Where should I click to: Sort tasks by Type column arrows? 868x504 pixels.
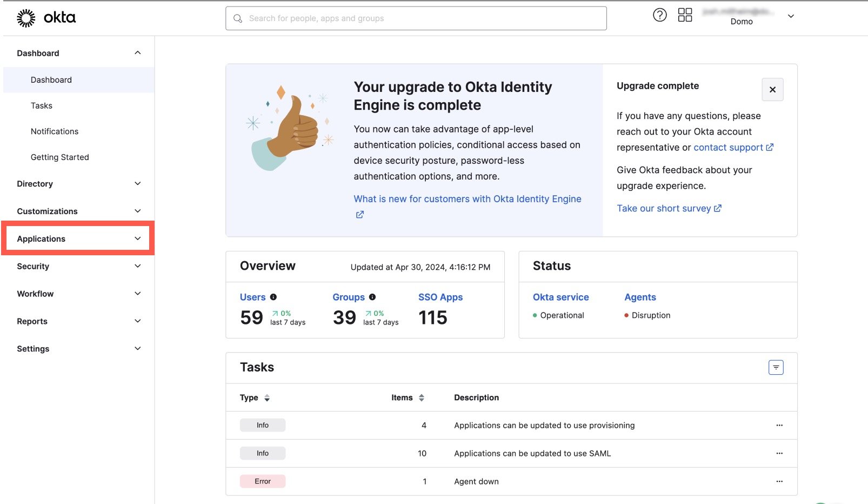coord(267,398)
